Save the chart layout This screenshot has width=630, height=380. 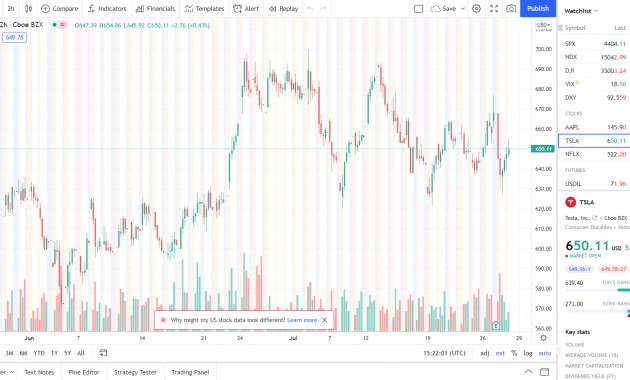pos(444,8)
